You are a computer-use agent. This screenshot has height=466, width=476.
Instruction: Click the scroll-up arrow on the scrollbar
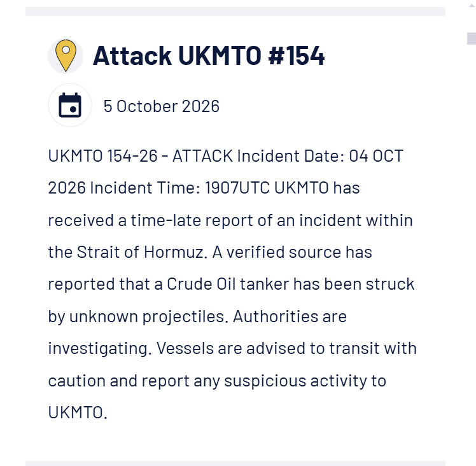coord(472,6)
